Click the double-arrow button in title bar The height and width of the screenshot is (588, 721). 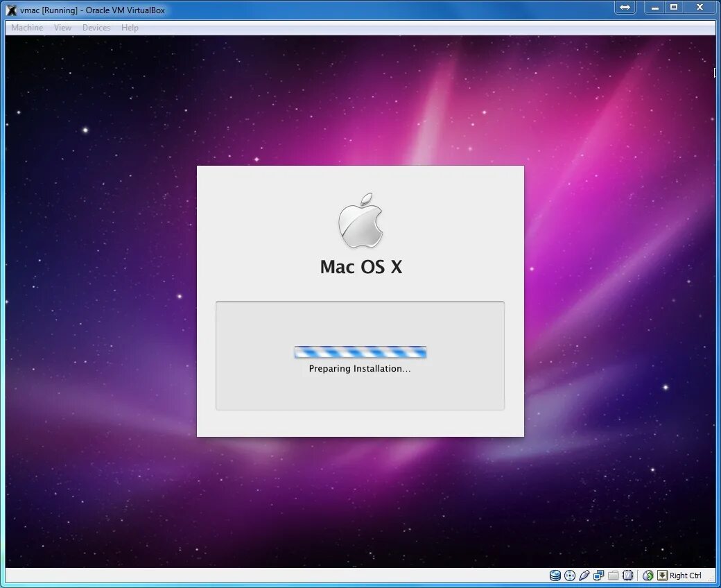pyautogui.click(x=625, y=7)
